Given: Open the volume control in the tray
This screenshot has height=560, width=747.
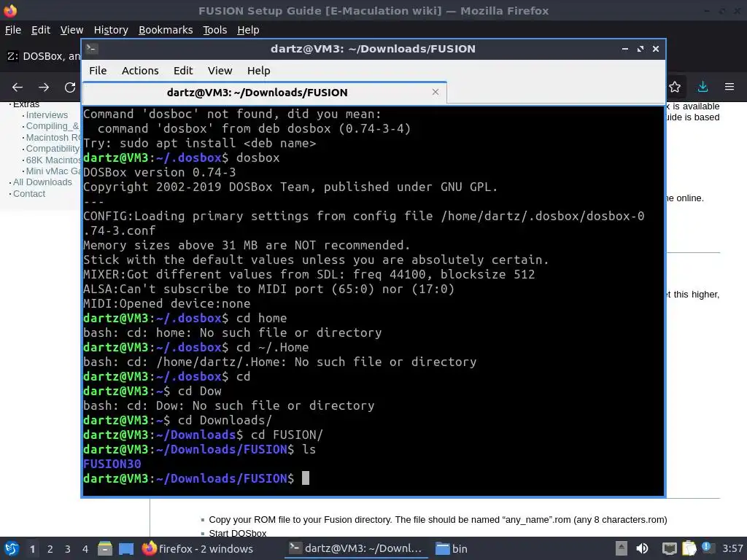Looking at the screenshot, I should point(642,548).
